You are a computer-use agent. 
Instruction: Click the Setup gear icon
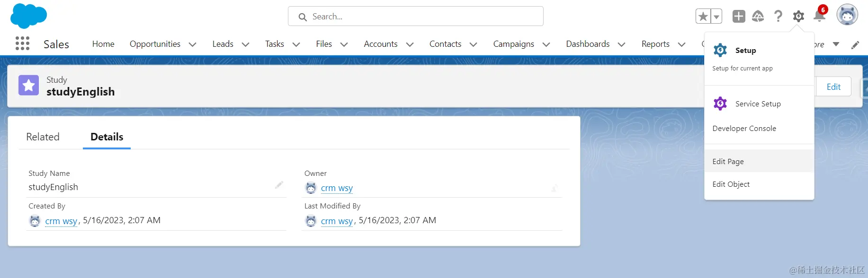[798, 17]
